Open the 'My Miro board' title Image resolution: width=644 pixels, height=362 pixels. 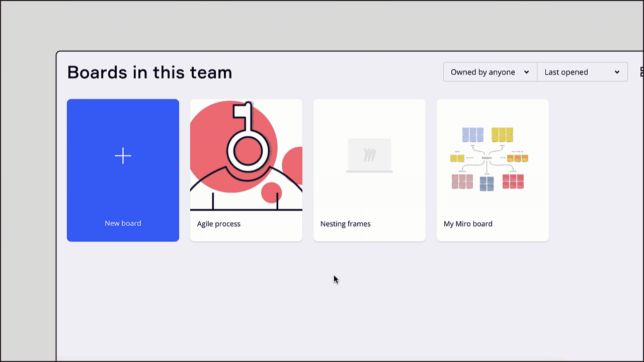coord(468,224)
